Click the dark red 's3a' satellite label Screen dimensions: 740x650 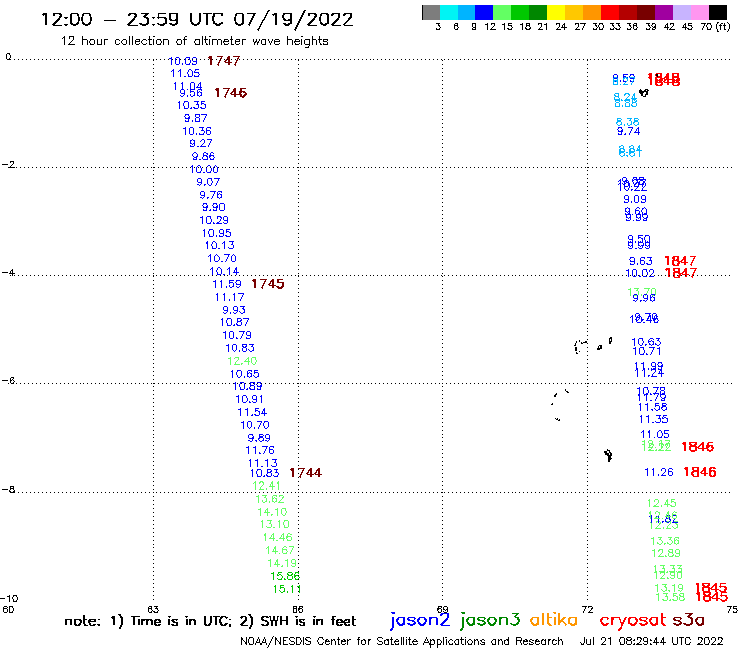688,620
